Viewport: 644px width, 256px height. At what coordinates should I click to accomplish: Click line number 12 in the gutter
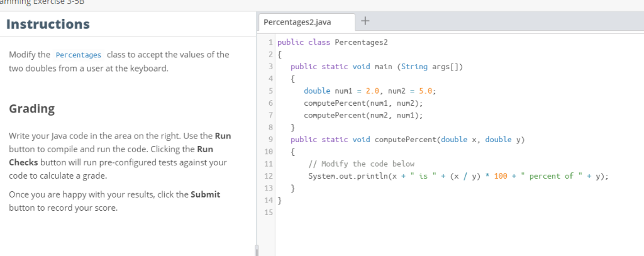pos(269,176)
